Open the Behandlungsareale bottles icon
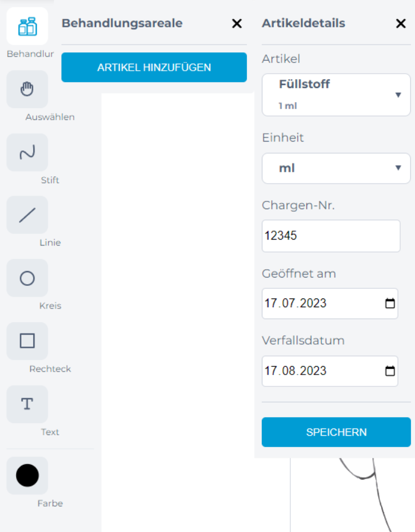The height and width of the screenshot is (532, 415). (x=27, y=26)
